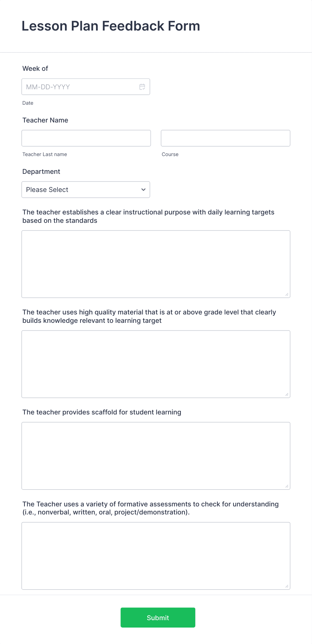Click the Week of section label
Viewport: 312px width, 644px height.
[35, 68]
